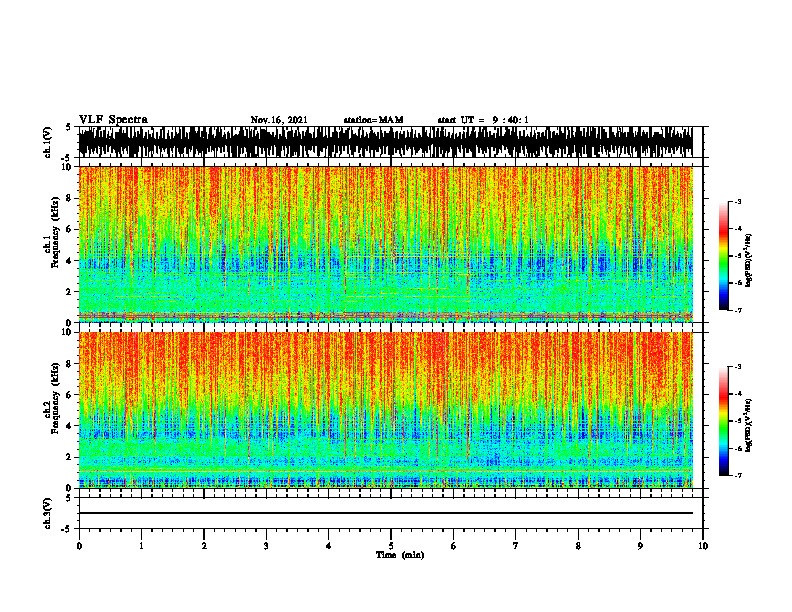This screenshot has width=792, height=612.
Task: Click the 'VLF Spectra' title text
Action: coord(113,119)
